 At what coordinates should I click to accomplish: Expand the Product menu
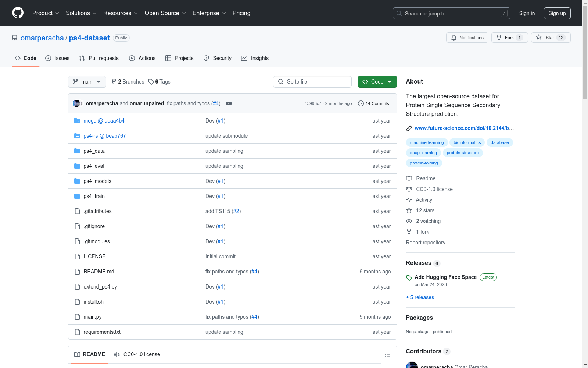(x=46, y=13)
